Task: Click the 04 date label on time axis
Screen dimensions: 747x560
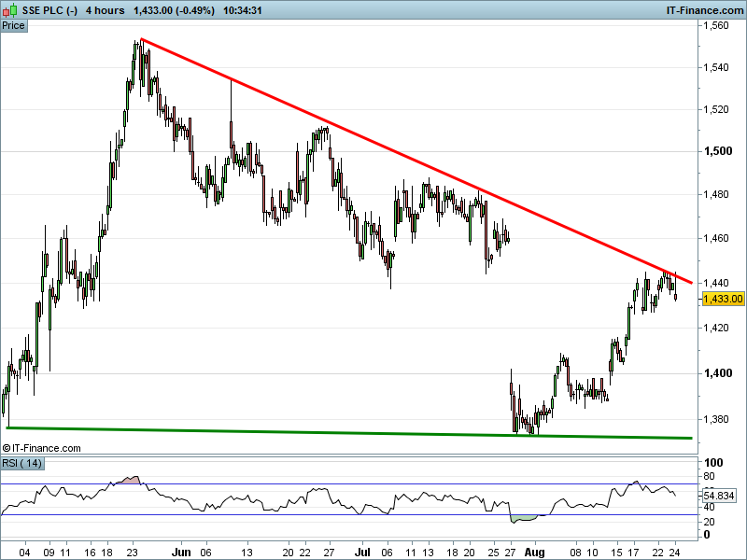Action: point(24,553)
